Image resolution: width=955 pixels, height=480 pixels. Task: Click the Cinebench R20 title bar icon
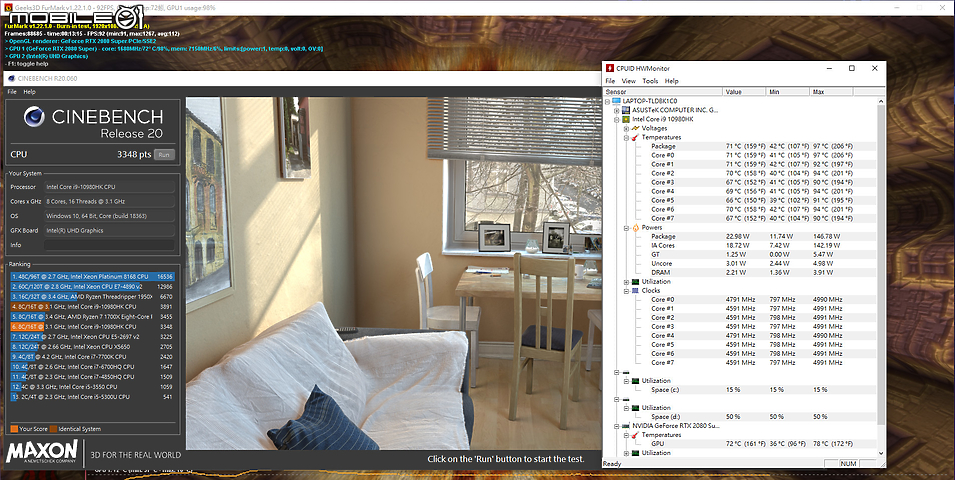click(11, 79)
